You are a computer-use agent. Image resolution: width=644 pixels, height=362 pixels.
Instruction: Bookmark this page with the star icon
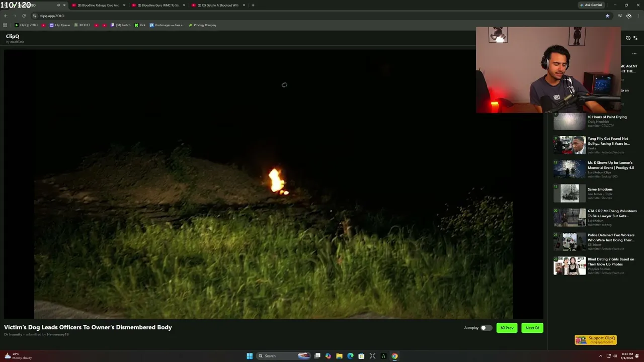(x=607, y=16)
